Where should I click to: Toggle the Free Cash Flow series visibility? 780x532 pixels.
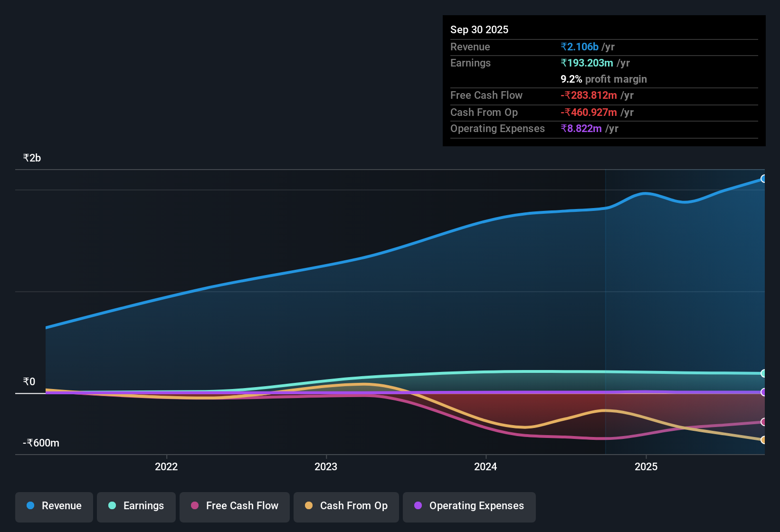234,506
